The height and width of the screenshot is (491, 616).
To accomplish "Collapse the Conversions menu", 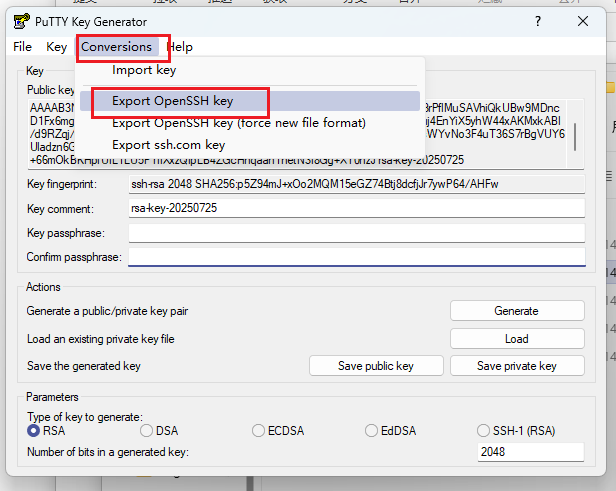I will [117, 47].
